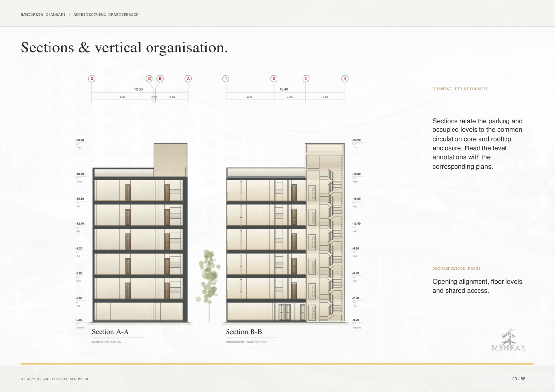Select grid marker 1 circle
Image resolution: width=555 pixels, height=392 pixels.
226,79
